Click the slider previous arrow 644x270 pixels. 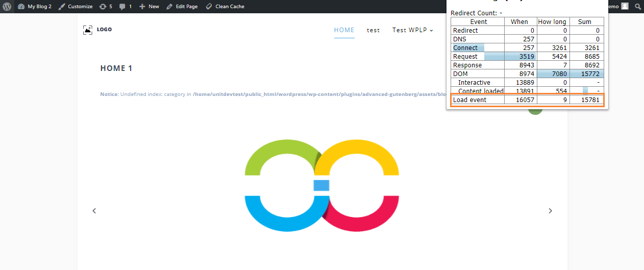[x=94, y=211]
